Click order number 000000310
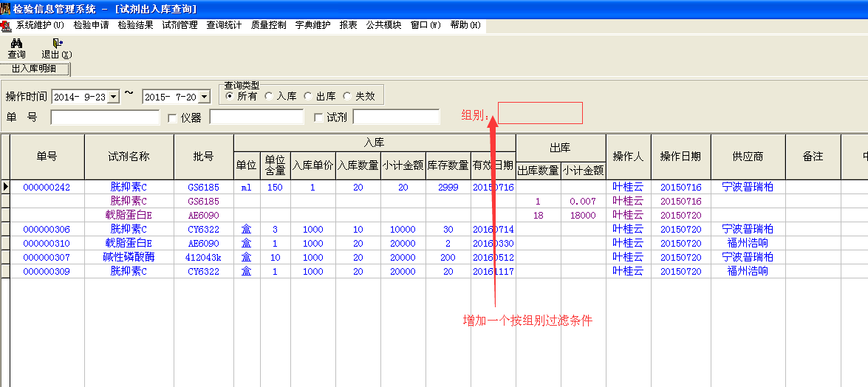Screen dimensions: 868x387 point(47,243)
